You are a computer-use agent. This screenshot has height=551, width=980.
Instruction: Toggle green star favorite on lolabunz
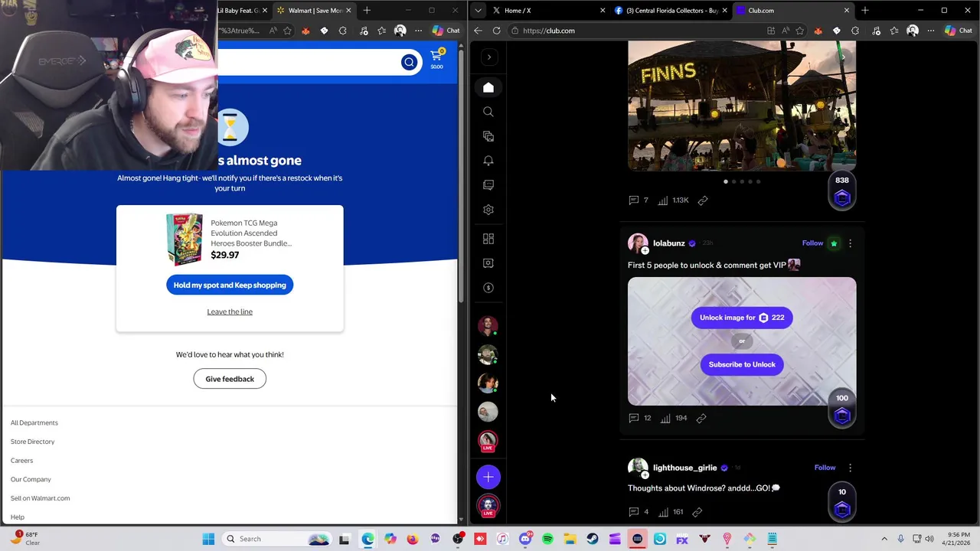point(834,243)
